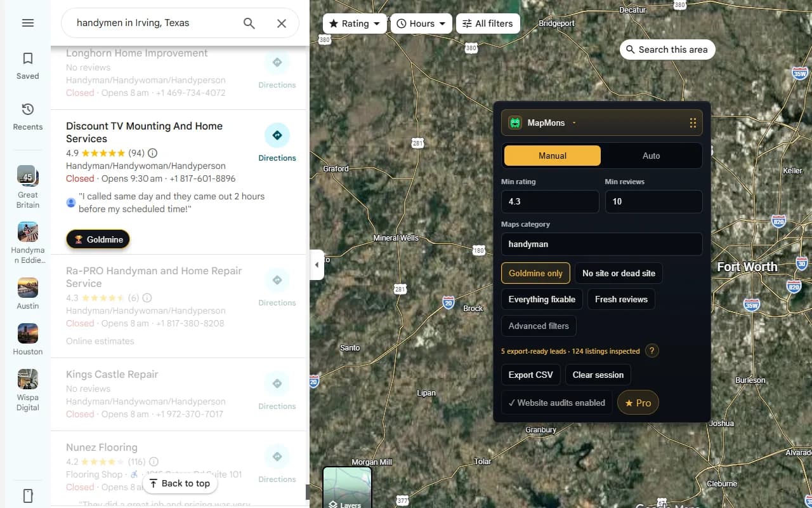The image size is (812, 508).
Task: Open Ra-PRO Handyman and Home Repair listing
Action: click(x=154, y=277)
